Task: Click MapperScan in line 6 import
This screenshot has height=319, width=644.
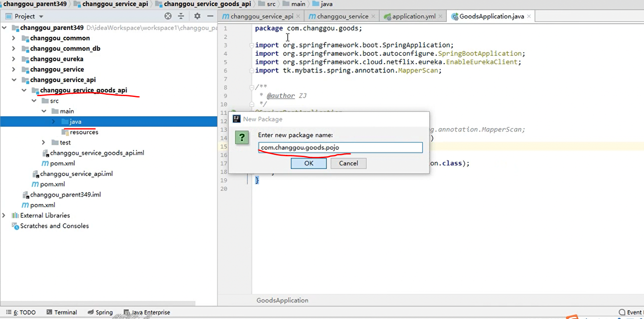Action: point(418,70)
